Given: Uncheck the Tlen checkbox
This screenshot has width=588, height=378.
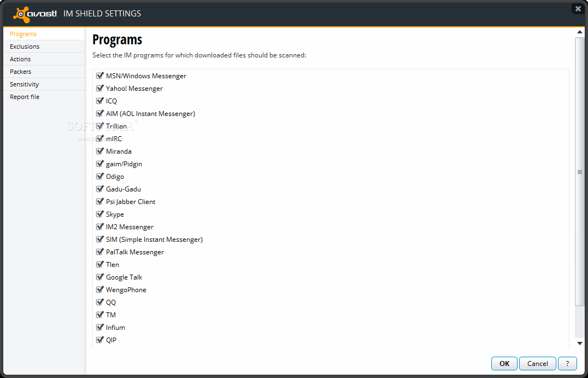Looking at the screenshot, I should point(100,264).
